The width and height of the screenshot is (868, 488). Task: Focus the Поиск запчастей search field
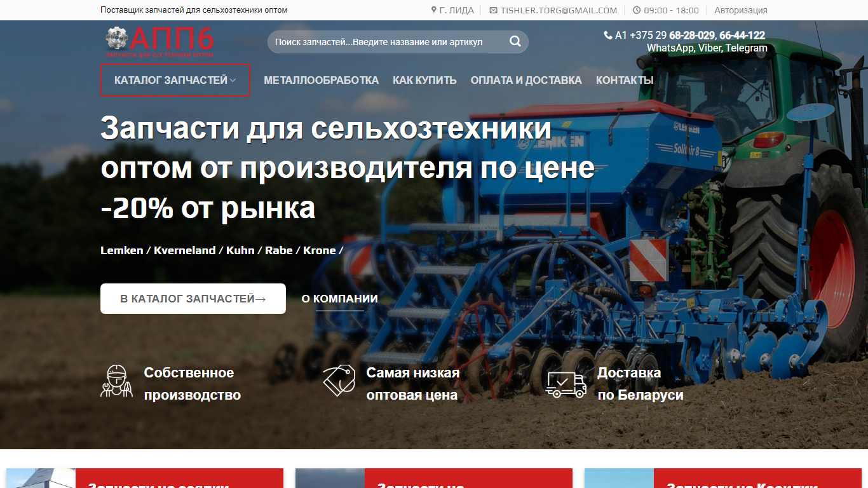398,42
